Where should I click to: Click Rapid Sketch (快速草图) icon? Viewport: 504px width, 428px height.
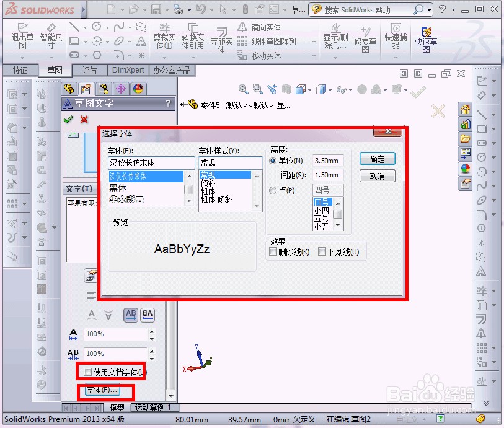pyautogui.click(x=426, y=40)
